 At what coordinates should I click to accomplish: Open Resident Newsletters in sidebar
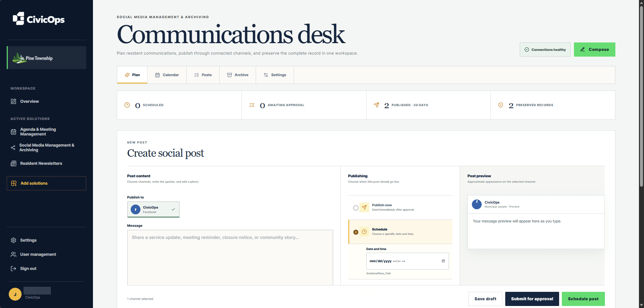click(46, 163)
